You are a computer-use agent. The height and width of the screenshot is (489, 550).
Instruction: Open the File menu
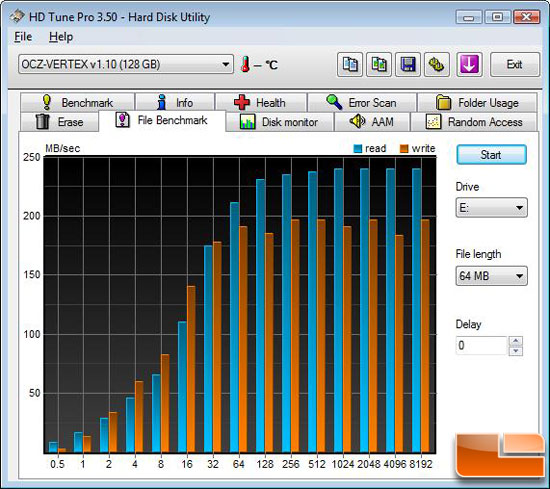coord(23,37)
